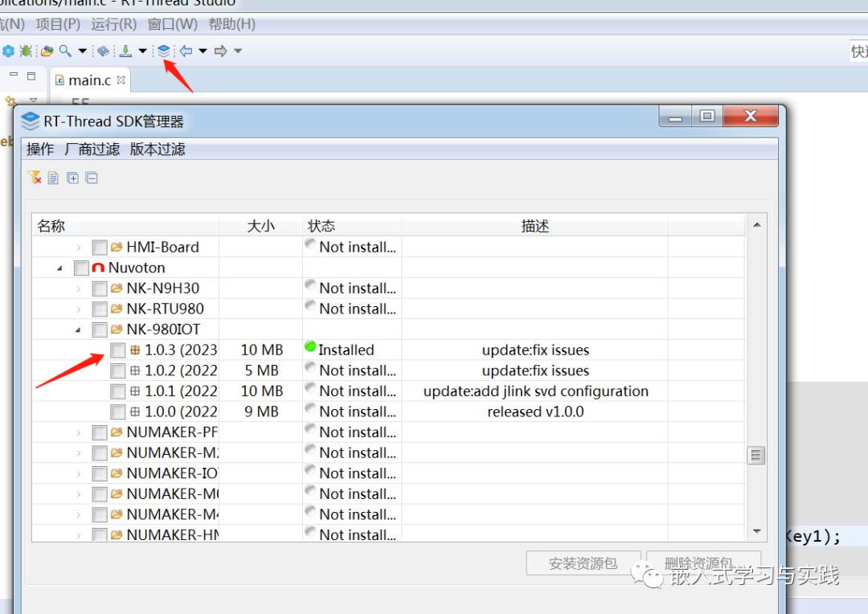Screen dimensions: 868x614
Task: Collapse all with the minus squares icon
Action: click(x=92, y=178)
